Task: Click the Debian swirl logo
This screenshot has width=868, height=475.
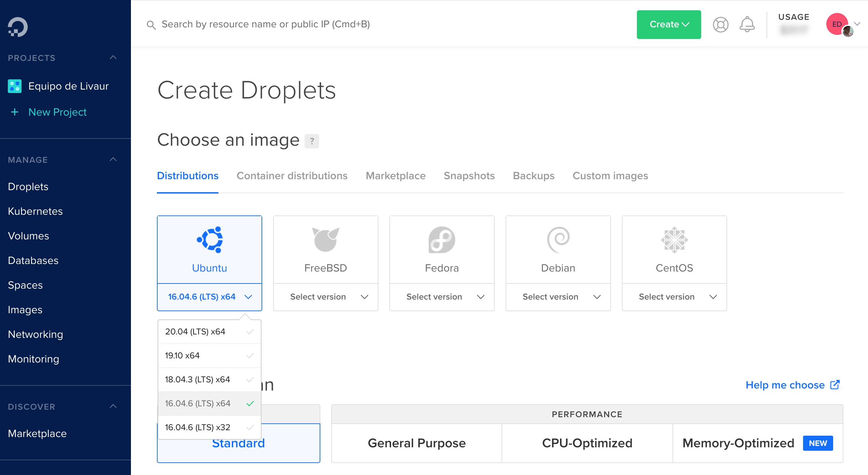Action: (558, 240)
